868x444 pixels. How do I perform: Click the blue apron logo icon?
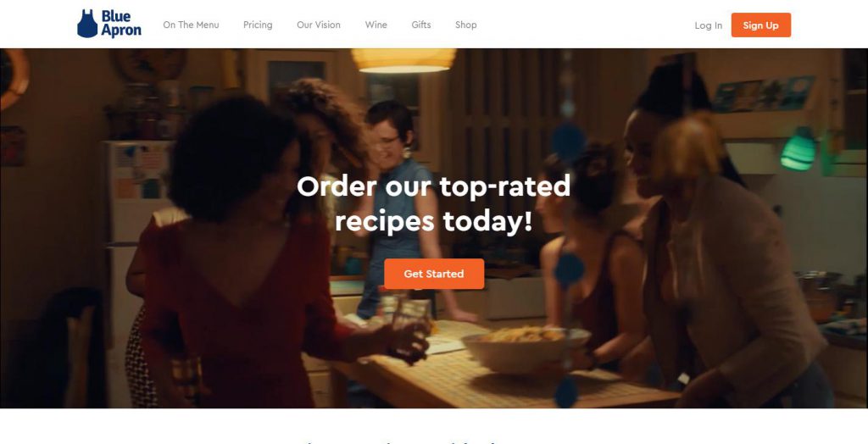[87, 24]
